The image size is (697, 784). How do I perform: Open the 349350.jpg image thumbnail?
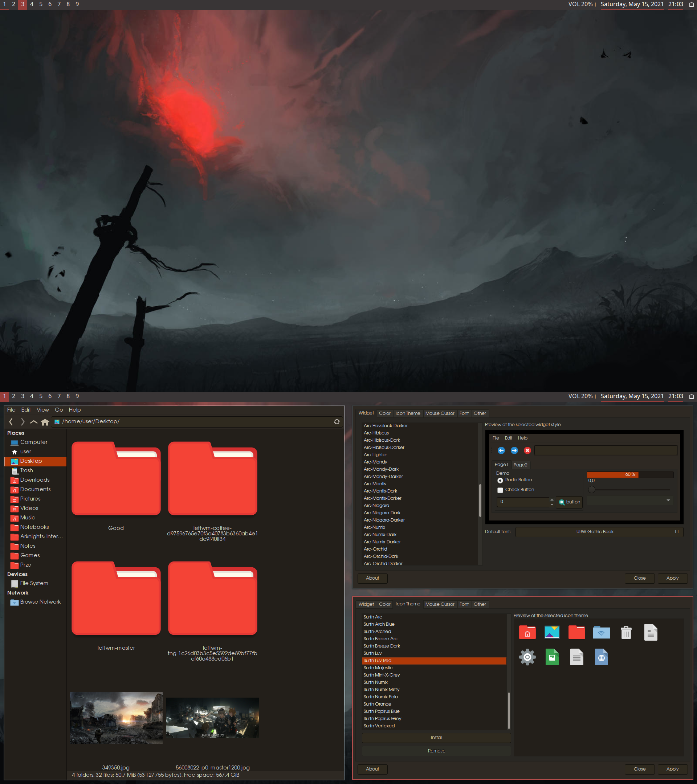click(116, 718)
